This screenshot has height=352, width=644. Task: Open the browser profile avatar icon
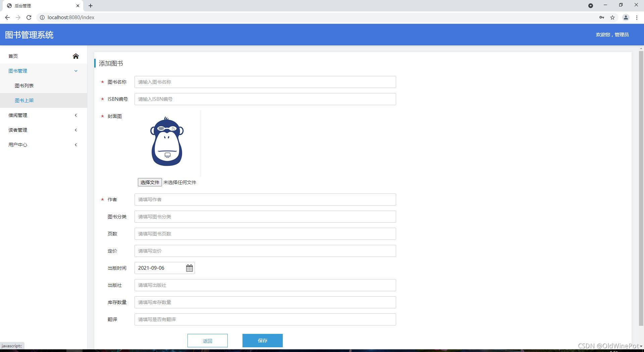click(x=626, y=17)
